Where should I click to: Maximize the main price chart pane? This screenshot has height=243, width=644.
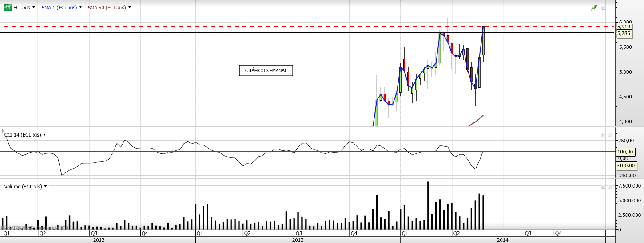point(604,8)
